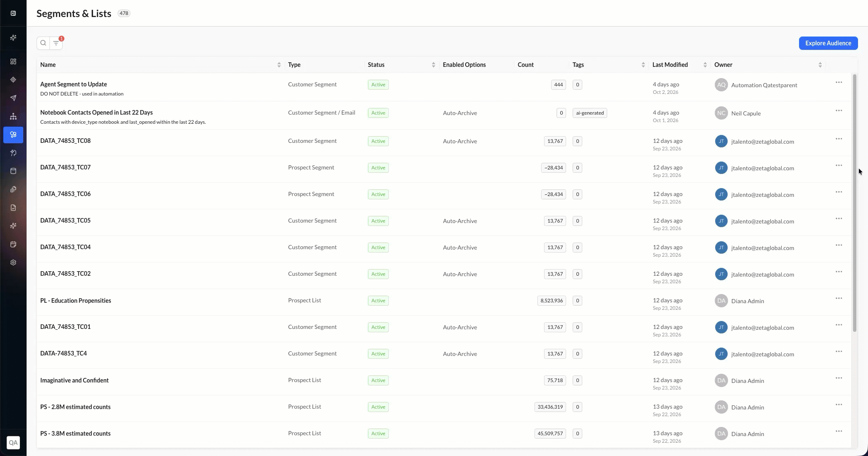Open the journey path icon in sidebar
Viewport: 868px width, 456px height.
click(x=13, y=153)
